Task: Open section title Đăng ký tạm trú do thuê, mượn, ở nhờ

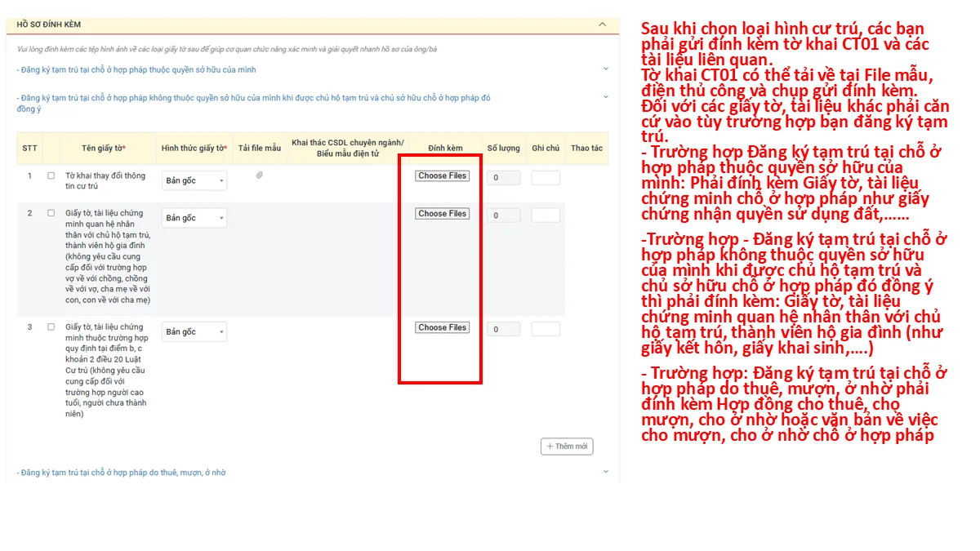Action: (x=121, y=473)
